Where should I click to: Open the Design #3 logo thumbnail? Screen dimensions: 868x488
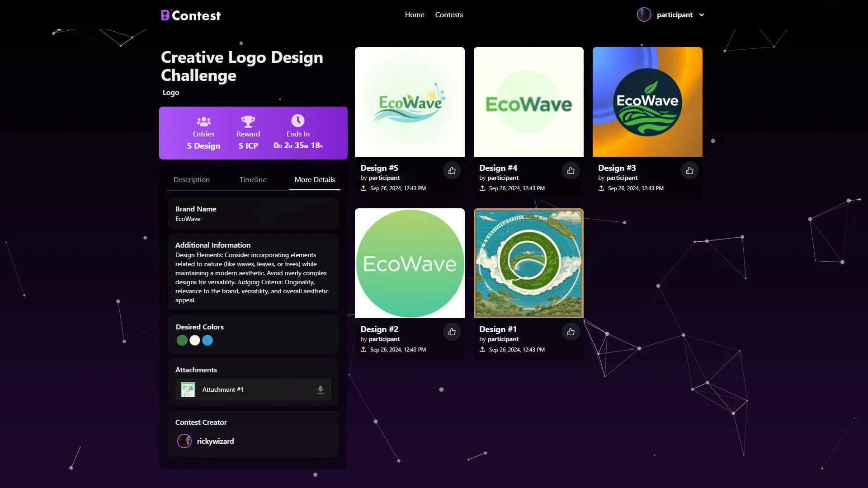[x=647, y=102]
